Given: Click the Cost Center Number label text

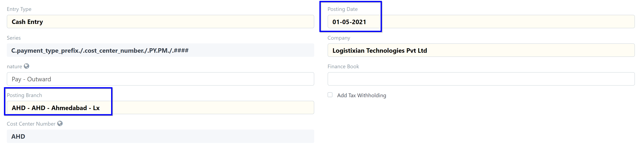Looking at the screenshot, I should pos(31,124).
